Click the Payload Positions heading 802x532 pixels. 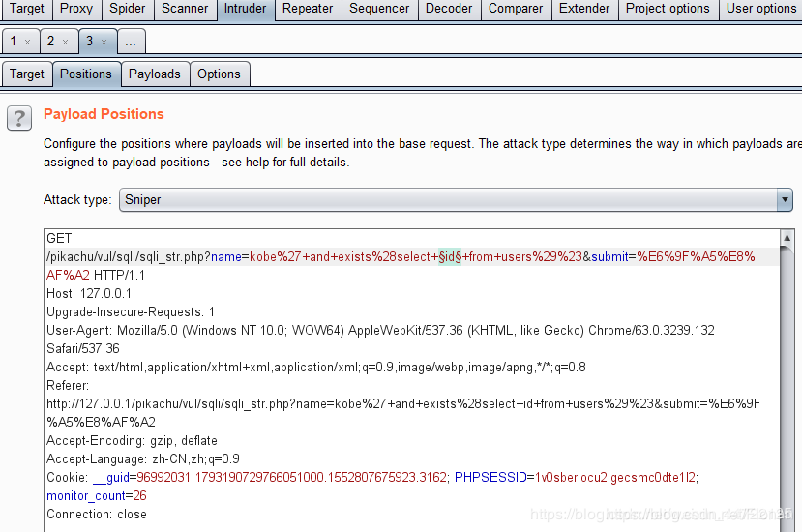104,114
